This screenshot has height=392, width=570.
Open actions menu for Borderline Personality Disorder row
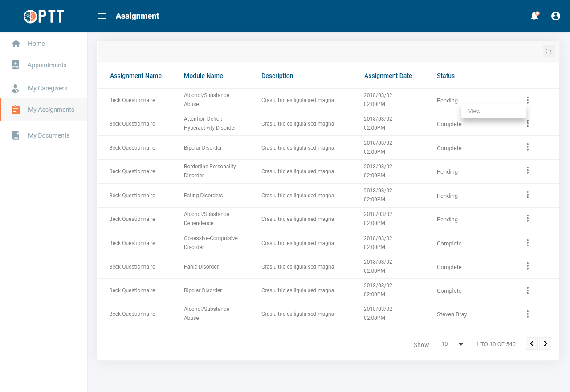[528, 170]
